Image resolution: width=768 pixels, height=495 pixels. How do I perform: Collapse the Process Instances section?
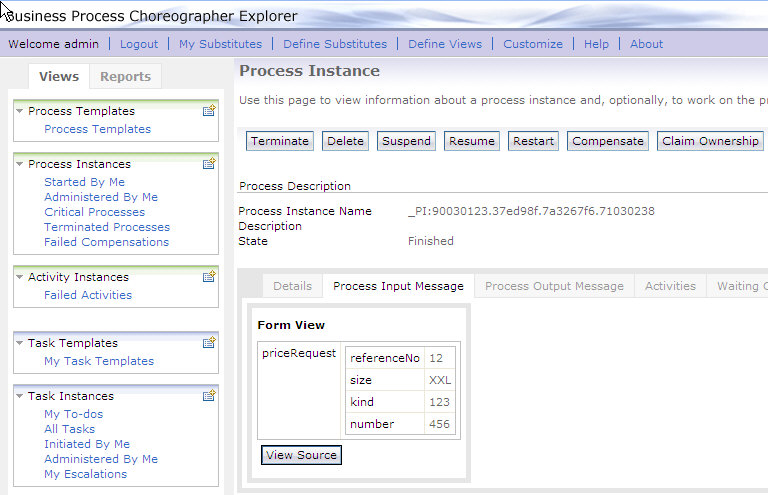point(20,164)
